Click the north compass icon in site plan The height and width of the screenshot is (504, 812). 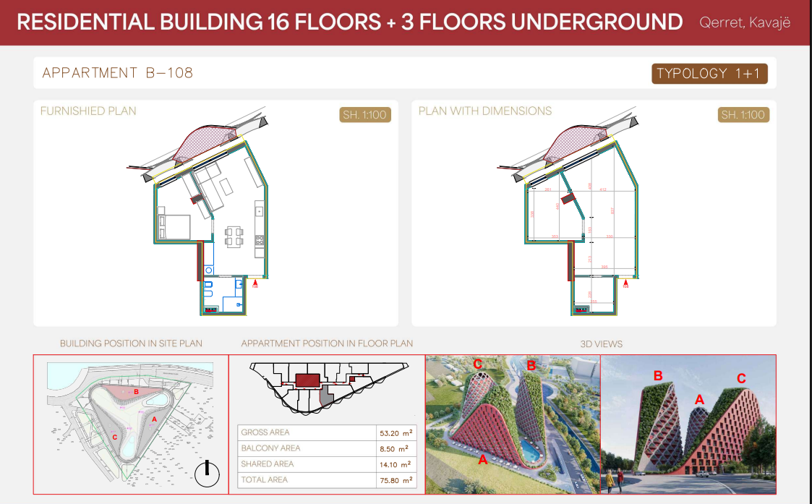pos(207,474)
